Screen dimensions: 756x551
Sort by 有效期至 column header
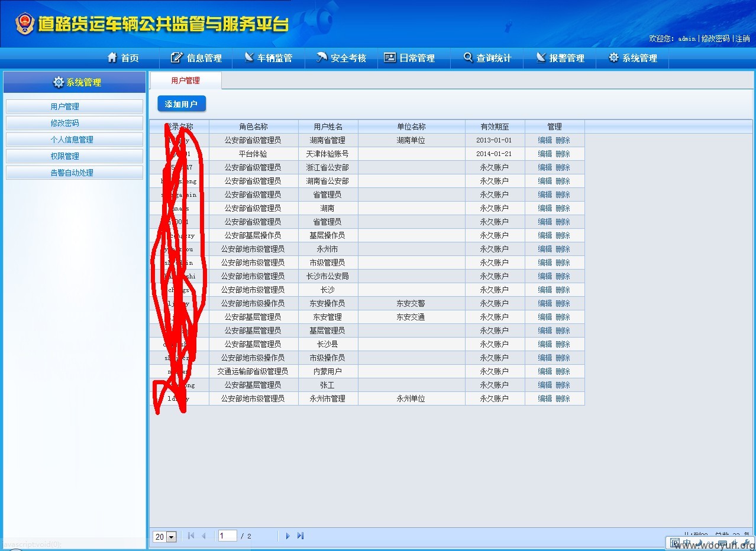tap(495, 127)
